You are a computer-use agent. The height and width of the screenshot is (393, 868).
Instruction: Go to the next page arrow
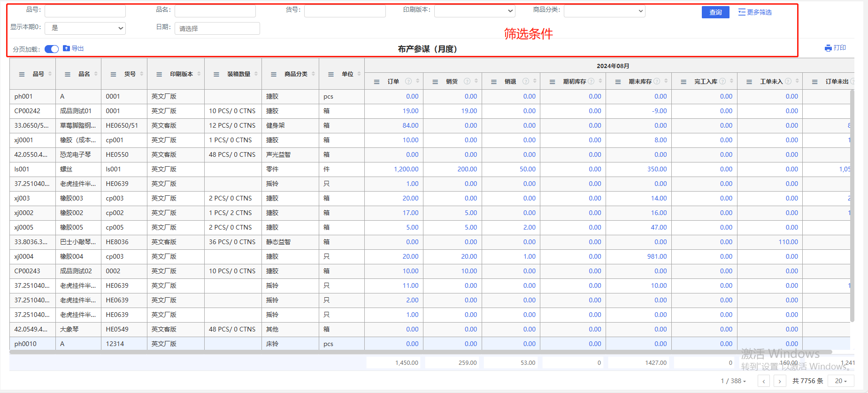(x=780, y=381)
